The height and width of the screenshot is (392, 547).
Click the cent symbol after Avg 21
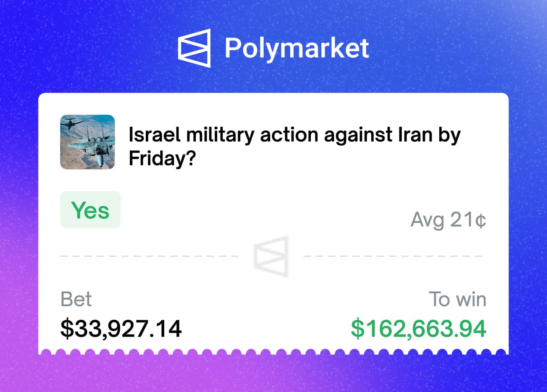pyautogui.click(x=481, y=220)
